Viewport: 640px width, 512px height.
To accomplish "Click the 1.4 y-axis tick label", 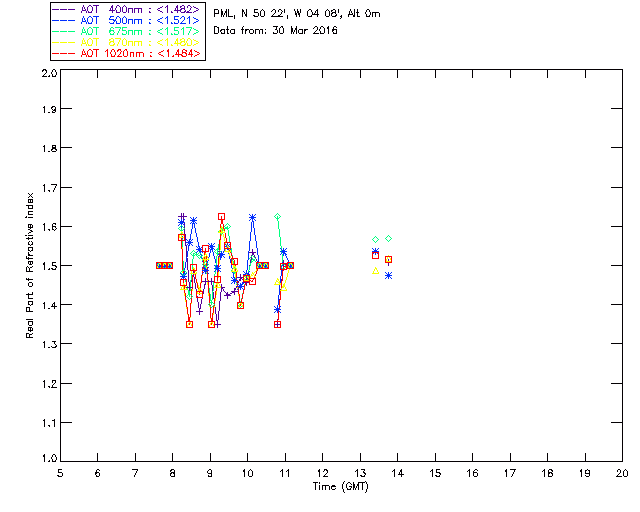I will [49, 305].
